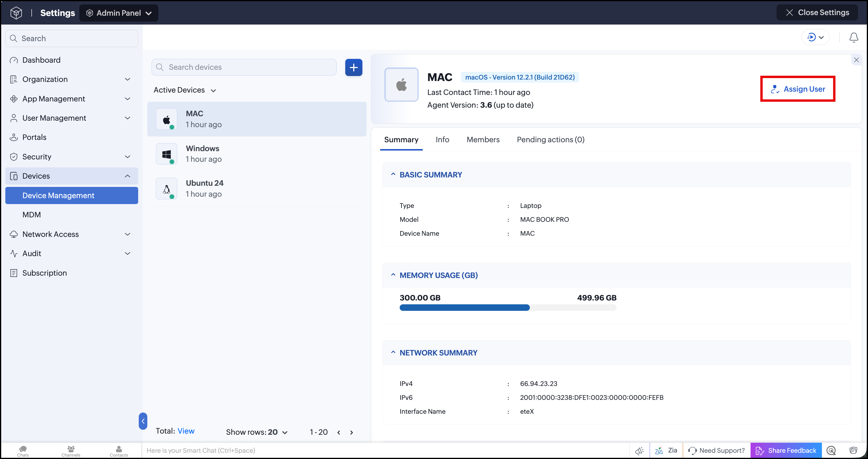Click the MAC BOOK PRO model value
Viewport: 868px width, 459px height.
tap(544, 219)
